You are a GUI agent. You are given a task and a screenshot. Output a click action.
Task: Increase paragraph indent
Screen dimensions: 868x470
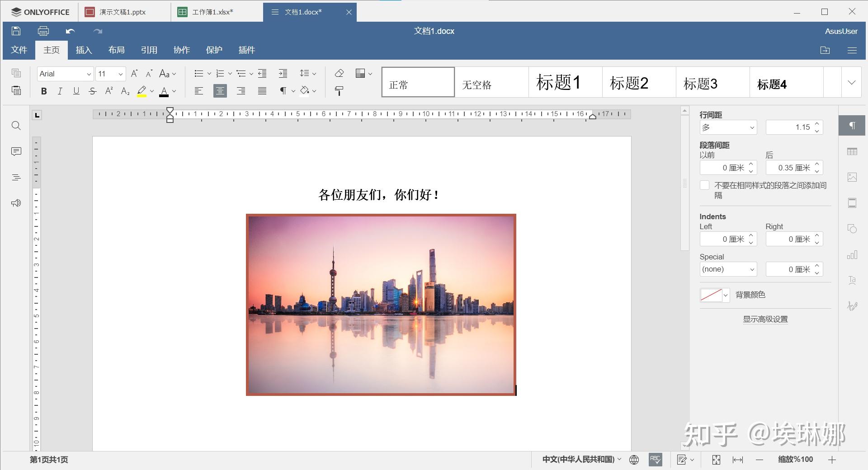tap(283, 73)
